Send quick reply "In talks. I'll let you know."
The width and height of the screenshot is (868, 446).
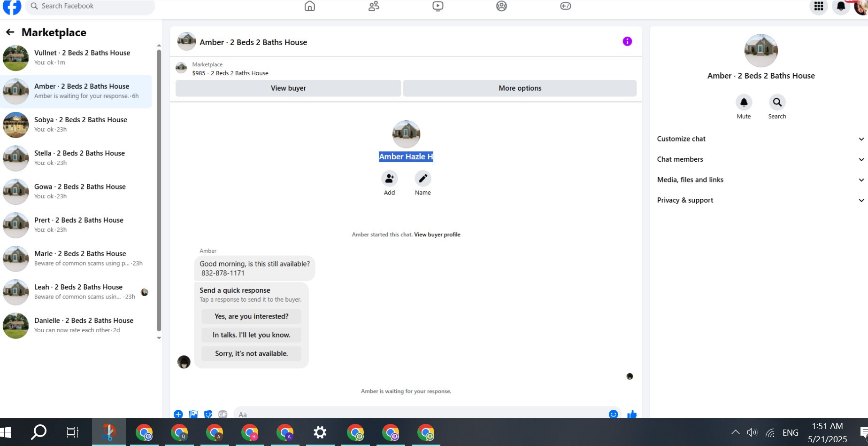coord(252,335)
